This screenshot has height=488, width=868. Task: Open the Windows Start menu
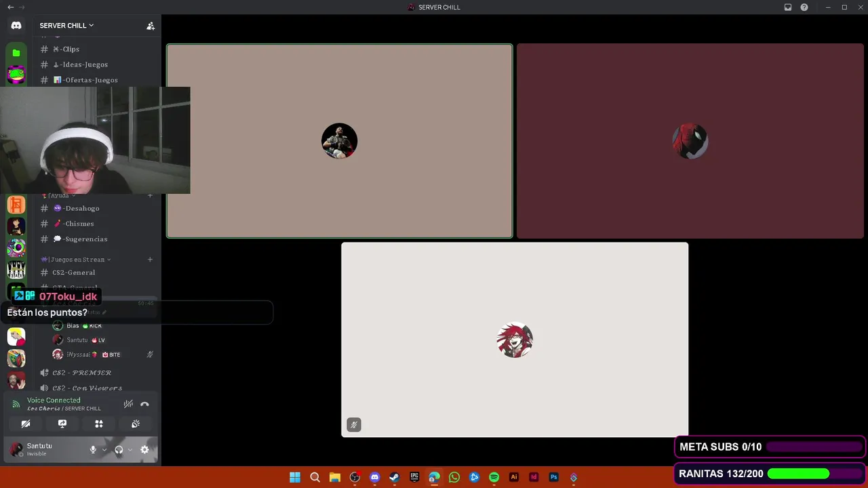point(295,477)
